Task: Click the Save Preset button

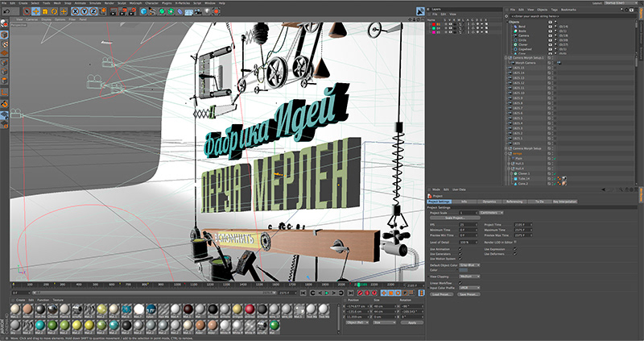Action: click(x=469, y=294)
